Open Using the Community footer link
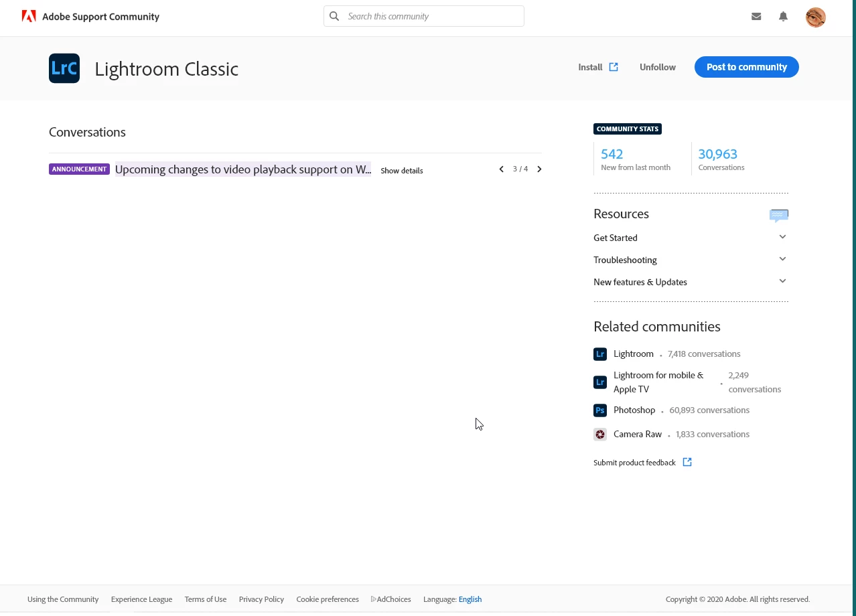This screenshot has width=856, height=616. click(63, 599)
